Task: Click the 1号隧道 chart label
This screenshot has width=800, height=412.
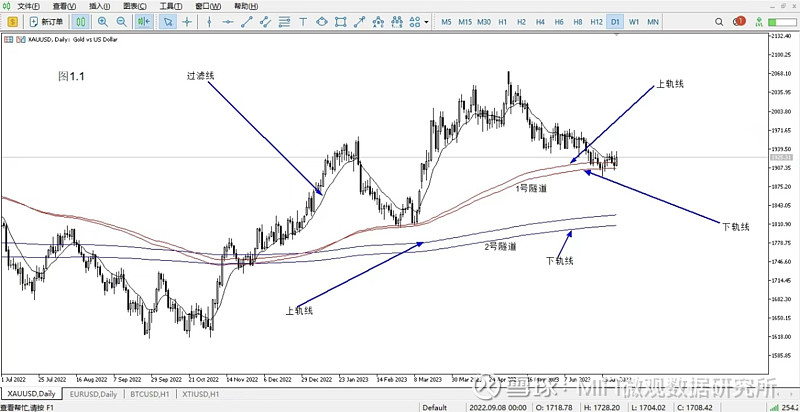Action: pyautogui.click(x=531, y=188)
